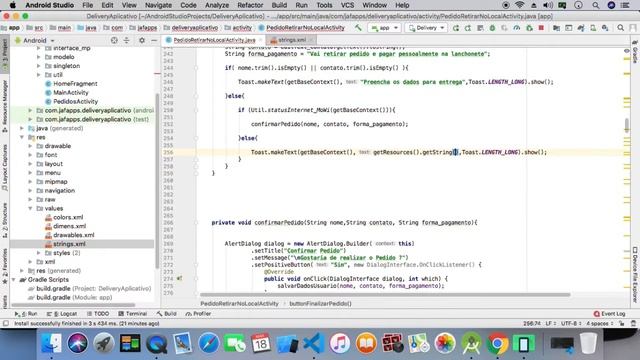This screenshot has height=360, width=640.
Task: Open the Refactor menu
Action: [250, 5]
